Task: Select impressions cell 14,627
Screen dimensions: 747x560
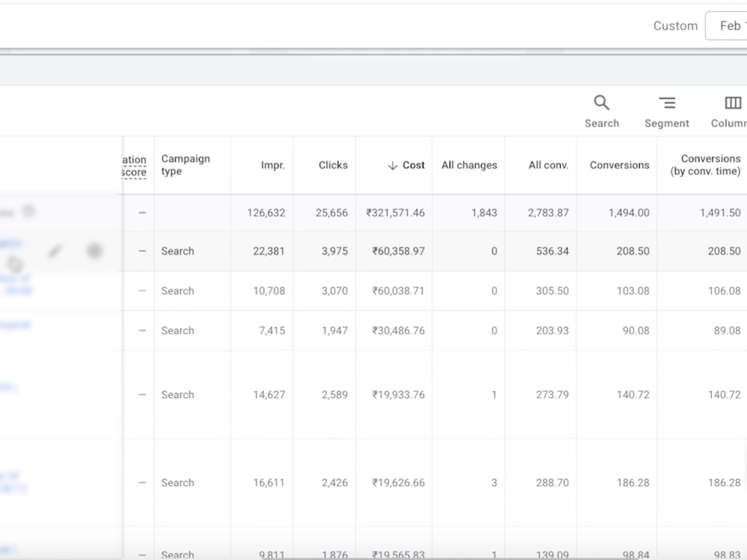Action: point(269,395)
